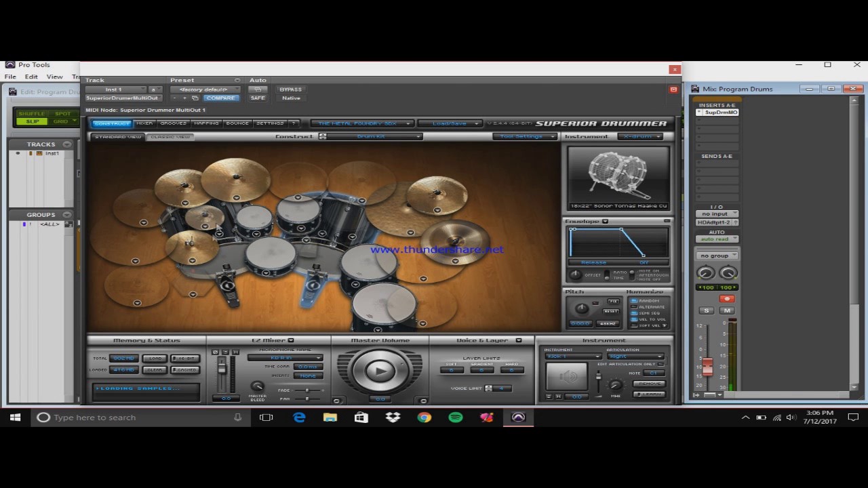Open The Metal Foundry SDX library dropdown
The image size is (868, 488).
[361, 123]
